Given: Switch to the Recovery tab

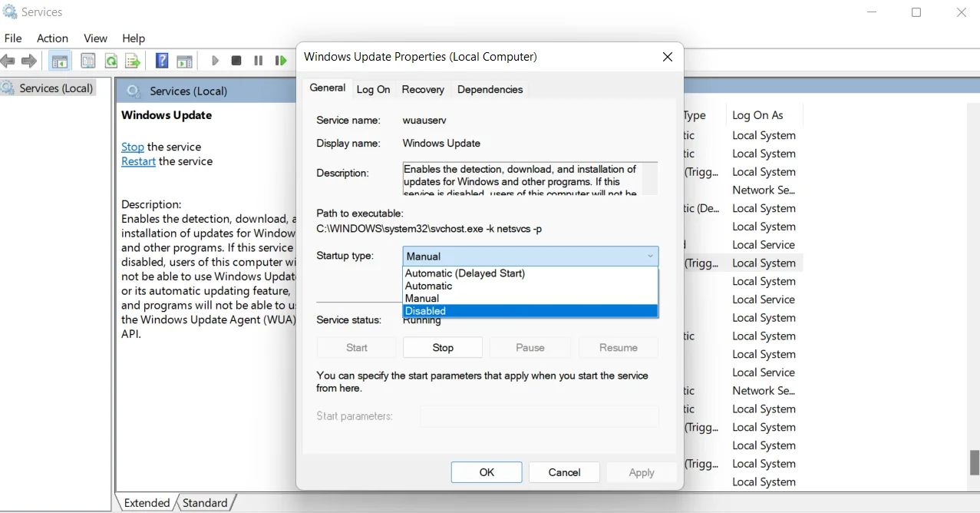Looking at the screenshot, I should tap(423, 90).
